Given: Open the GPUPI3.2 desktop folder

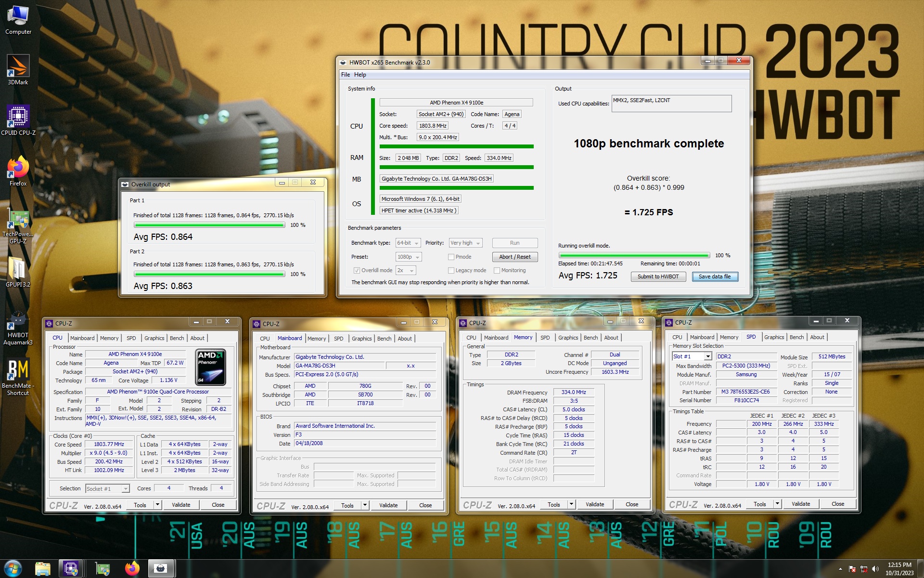Looking at the screenshot, I should coord(18,272).
